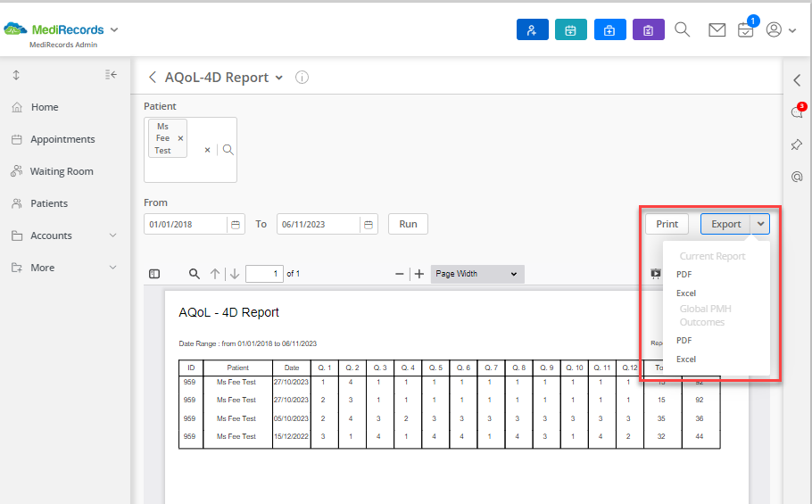This screenshot has width=812, height=504.
Task: Toggle the report viewer sidebar panel
Action: tap(154, 274)
